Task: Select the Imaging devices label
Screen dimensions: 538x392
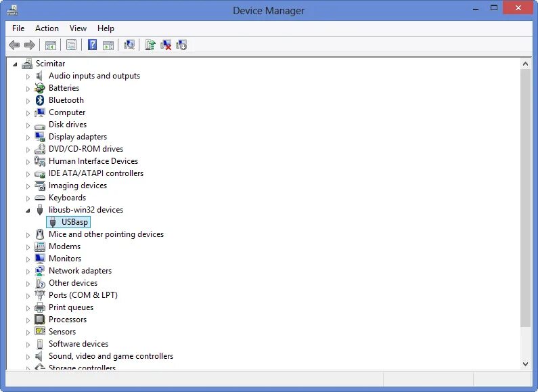Action: coord(78,186)
